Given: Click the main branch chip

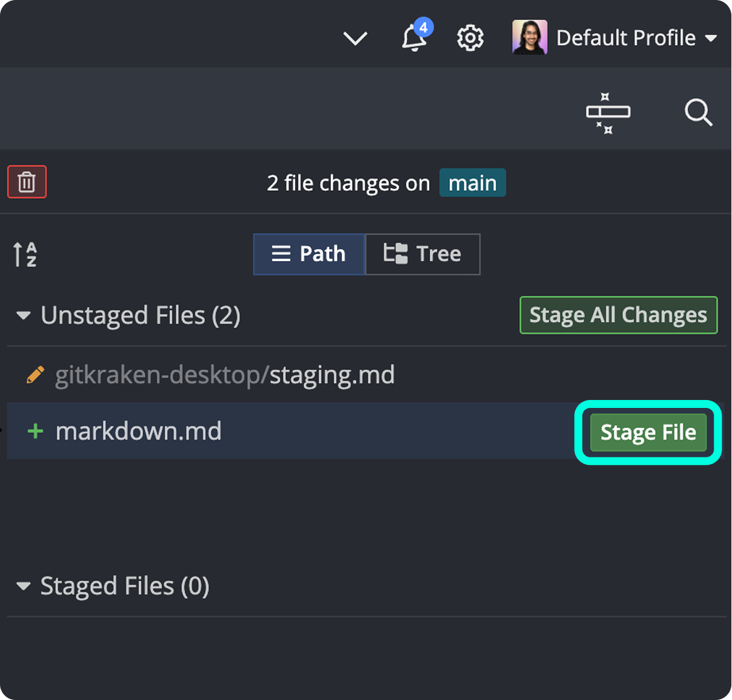Looking at the screenshot, I should point(472,182).
